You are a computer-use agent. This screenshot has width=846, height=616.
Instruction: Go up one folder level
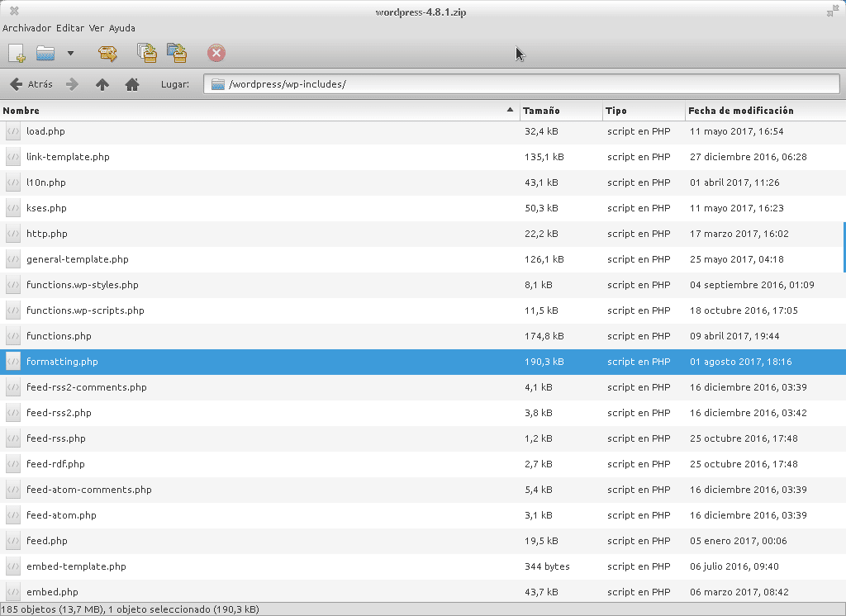click(102, 84)
